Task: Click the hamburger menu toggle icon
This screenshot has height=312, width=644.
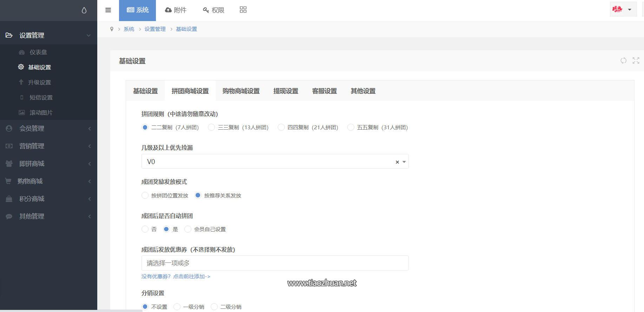Action: pyautogui.click(x=108, y=10)
